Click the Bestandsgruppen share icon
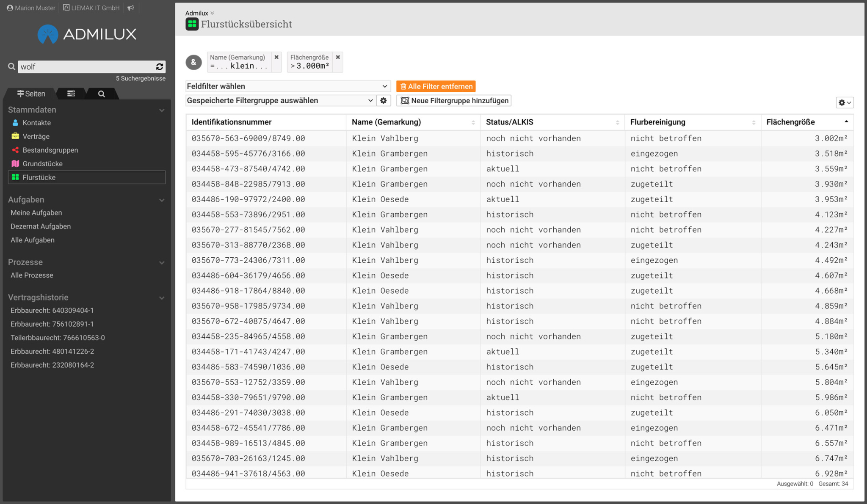This screenshot has width=867, height=504. click(x=15, y=150)
